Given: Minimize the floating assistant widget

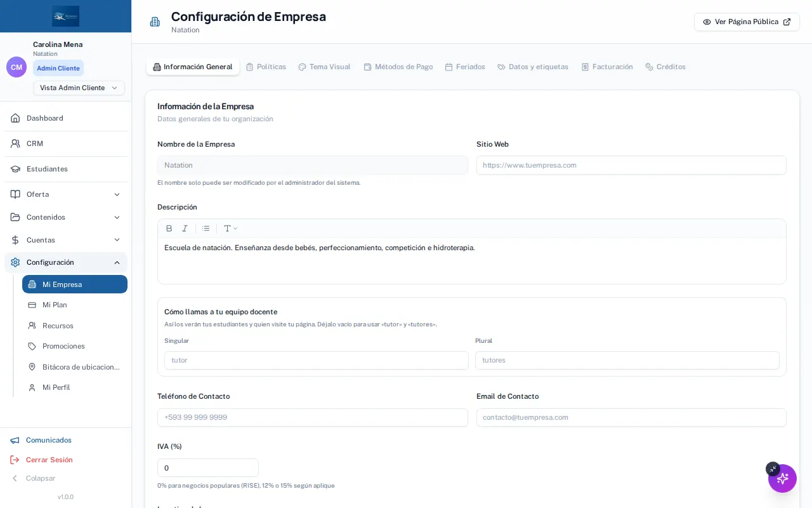Looking at the screenshot, I should 772,469.
